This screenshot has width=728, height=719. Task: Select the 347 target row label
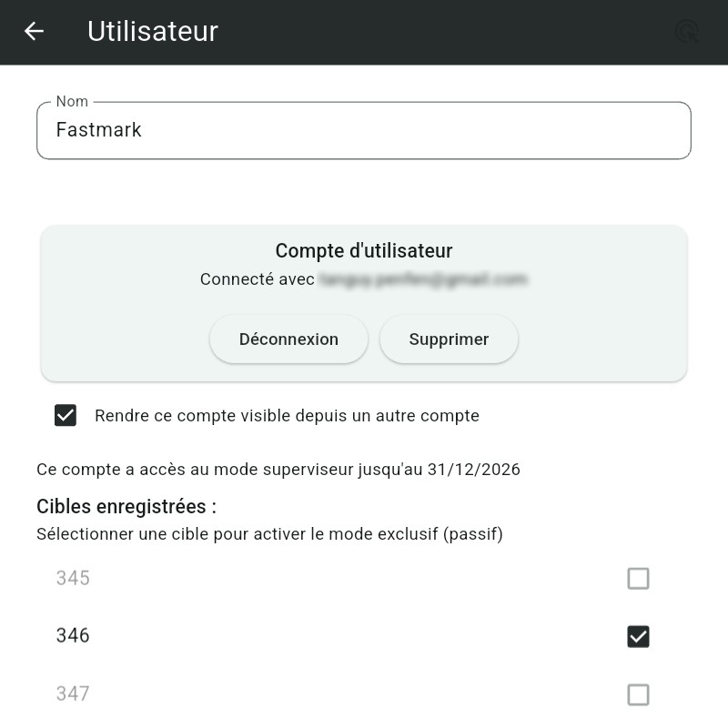pos(73,694)
